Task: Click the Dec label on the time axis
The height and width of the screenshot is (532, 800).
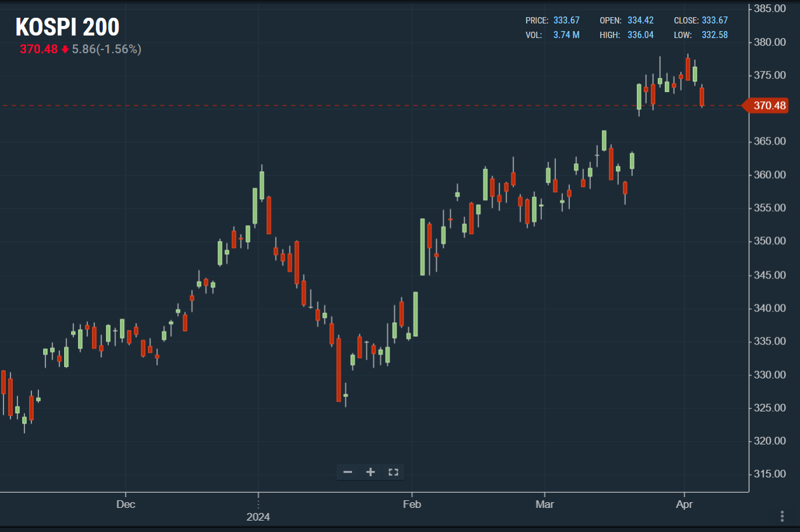Action: pos(126,504)
